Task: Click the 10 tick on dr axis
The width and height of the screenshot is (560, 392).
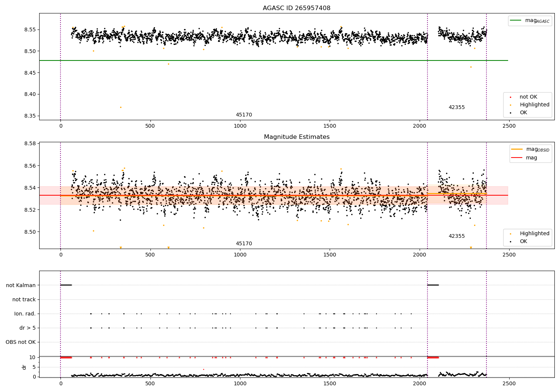Action: click(32, 357)
